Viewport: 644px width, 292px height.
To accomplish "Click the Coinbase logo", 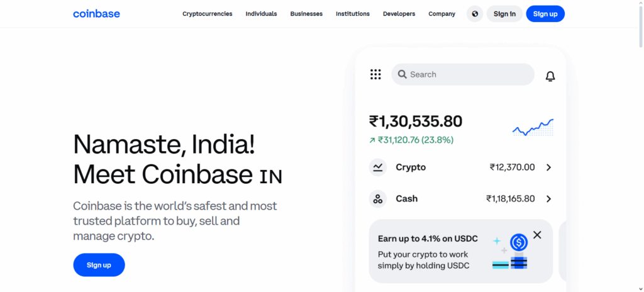I will click(x=96, y=14).
